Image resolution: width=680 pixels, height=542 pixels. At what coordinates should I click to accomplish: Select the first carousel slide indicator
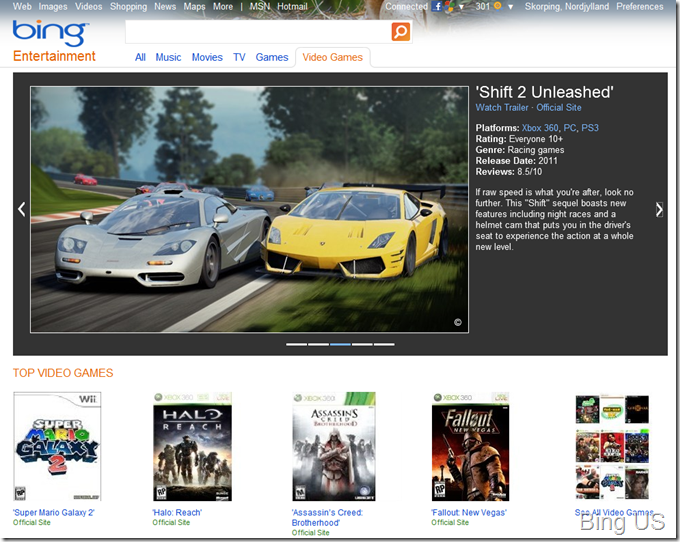297,344
